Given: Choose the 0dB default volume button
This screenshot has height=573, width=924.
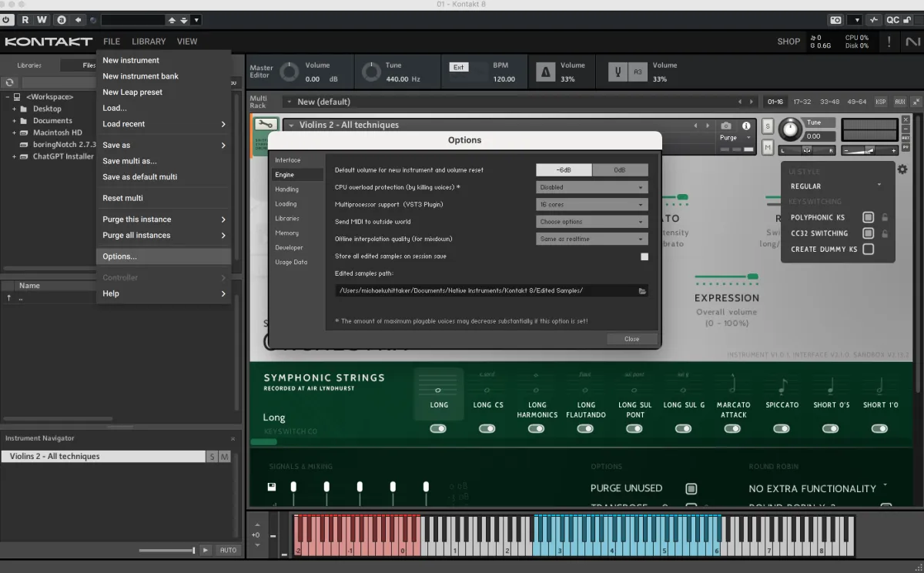Looking at the screenshot, I should (620, 169).
